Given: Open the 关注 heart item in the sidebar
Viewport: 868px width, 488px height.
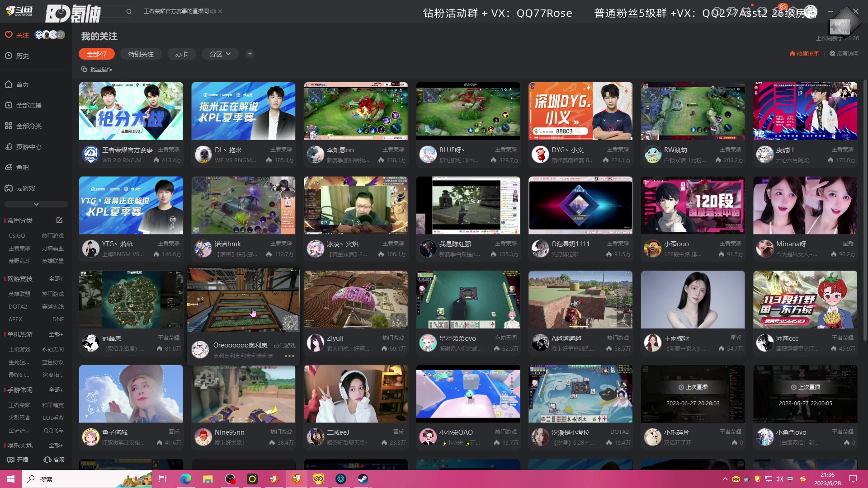Looking at the screenshot, I should 17,35.
